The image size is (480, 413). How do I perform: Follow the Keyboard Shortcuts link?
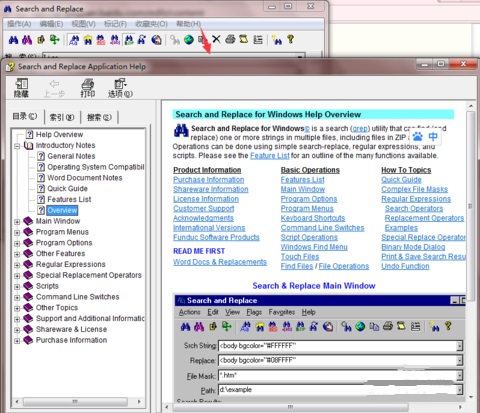(x=313, y=218)
